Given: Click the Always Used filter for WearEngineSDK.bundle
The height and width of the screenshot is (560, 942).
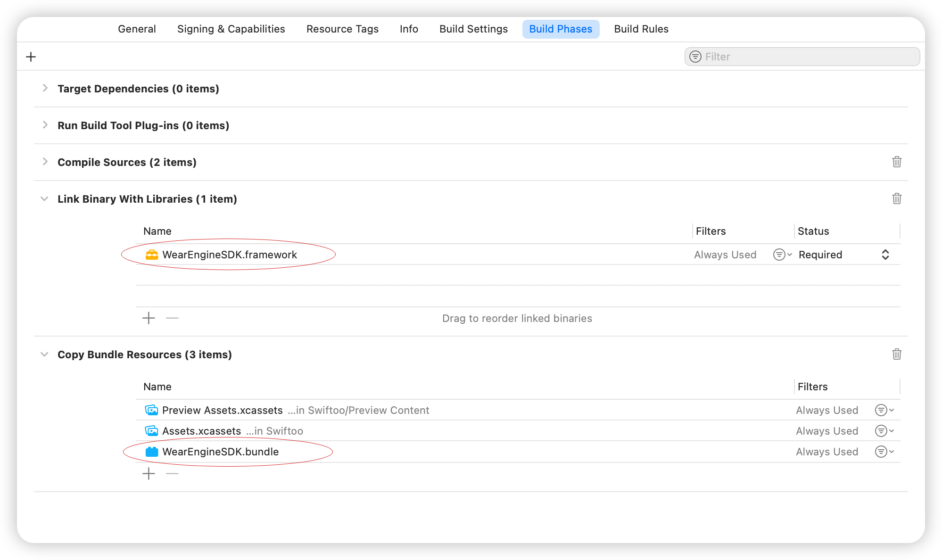Looking at the screenshot, I should pyautogui.click(x=827, y=452).
